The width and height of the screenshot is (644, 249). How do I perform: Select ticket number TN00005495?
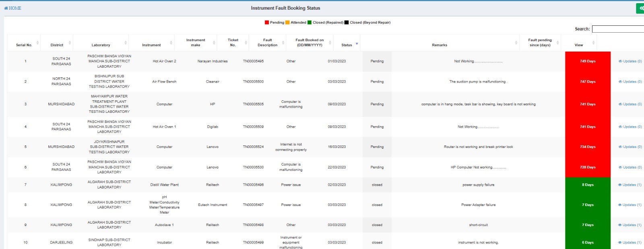coord(253,61)
